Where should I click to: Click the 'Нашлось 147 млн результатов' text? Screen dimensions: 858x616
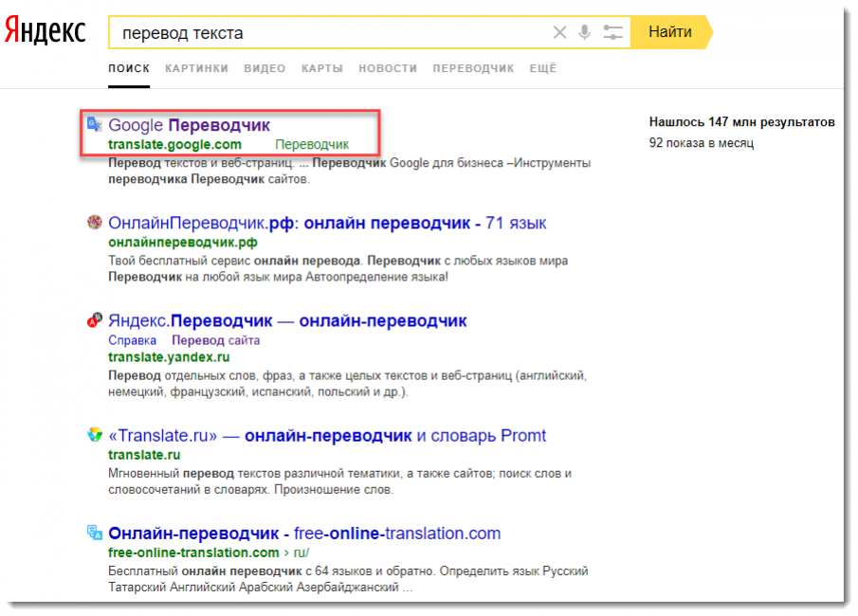coord(742,122)
